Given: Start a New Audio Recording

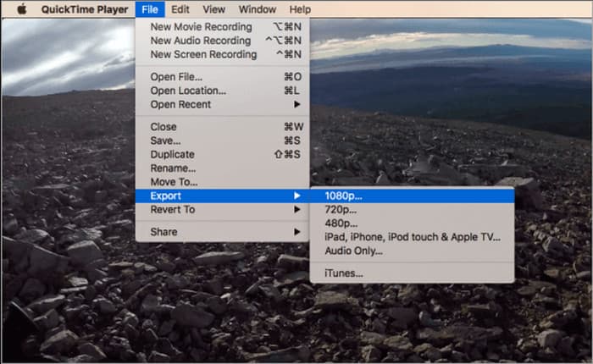Looking at the screenshot, I should tap(222, 41).
